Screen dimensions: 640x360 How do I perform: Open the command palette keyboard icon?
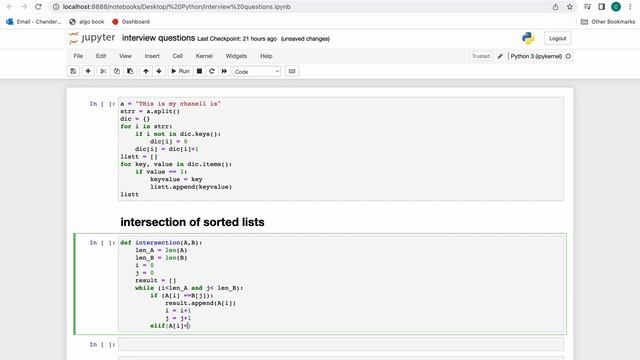(x=292, y=71)
